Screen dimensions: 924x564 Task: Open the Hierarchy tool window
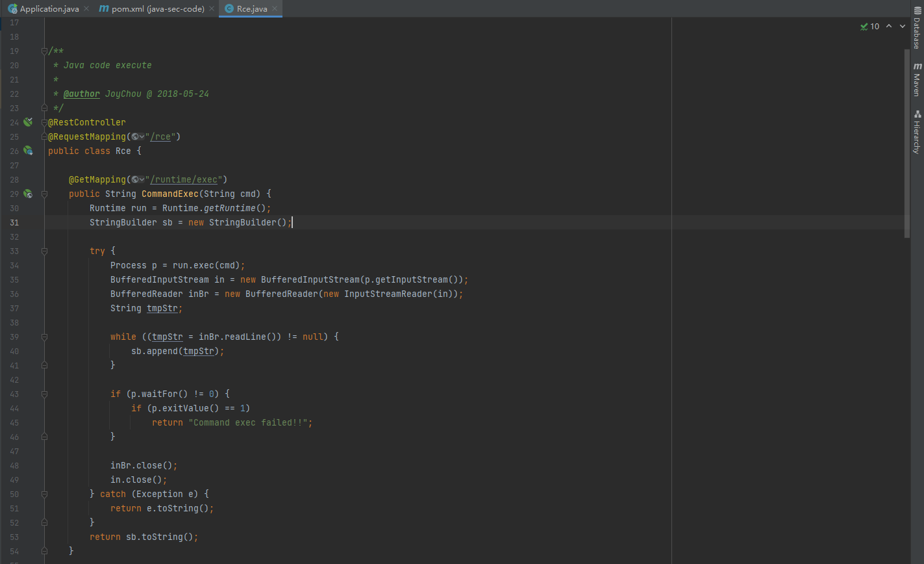click(916, 133)
